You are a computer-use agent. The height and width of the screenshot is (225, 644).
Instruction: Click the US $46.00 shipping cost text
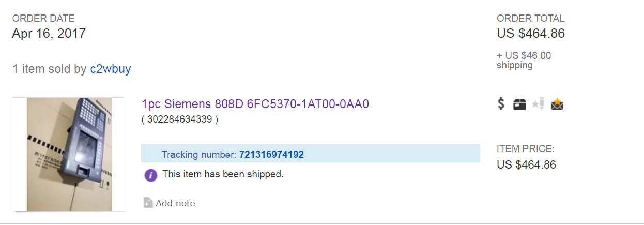(x=524, y=56)
